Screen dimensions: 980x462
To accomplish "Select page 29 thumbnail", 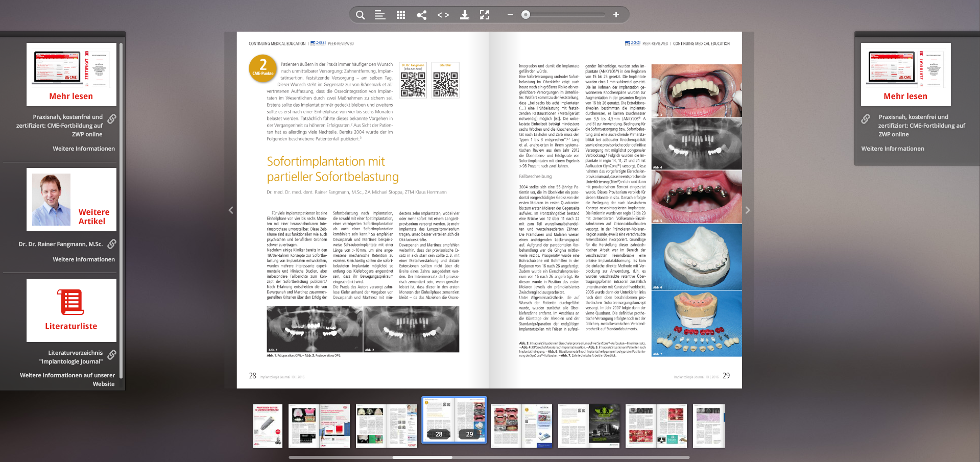I will (x=469, y=420).
